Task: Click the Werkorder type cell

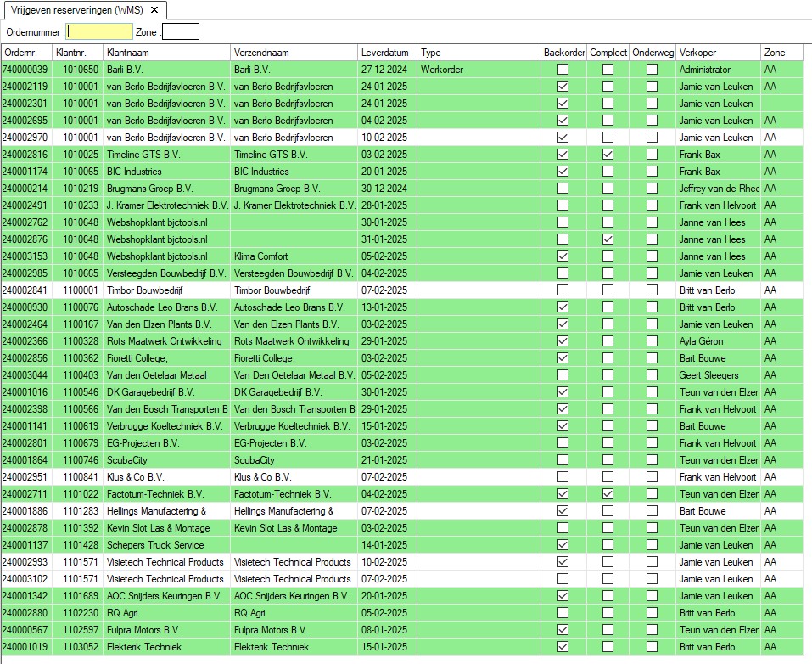Action: (442, 70)
